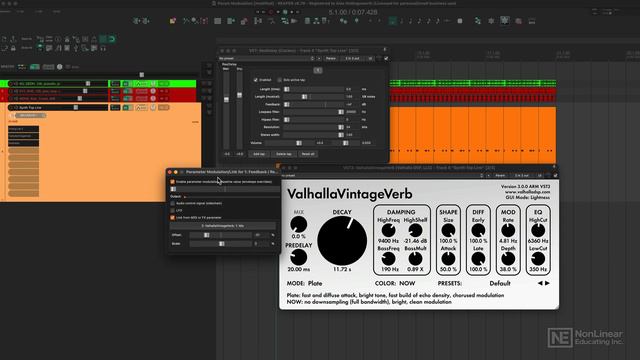Toggle the Enabled checkbox in ReaDelay
The image size is (640, 360).
tap(256, 80)
